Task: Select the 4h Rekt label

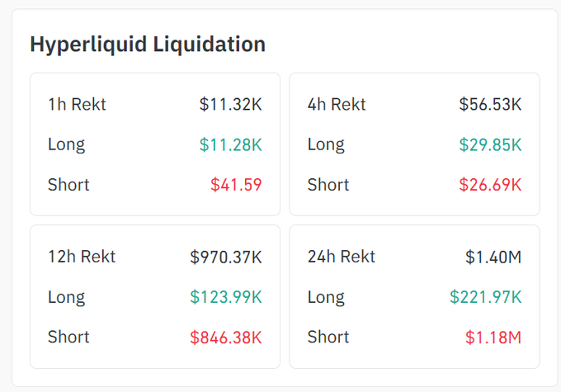Action: pyautogui.click(x=337, y=105)
